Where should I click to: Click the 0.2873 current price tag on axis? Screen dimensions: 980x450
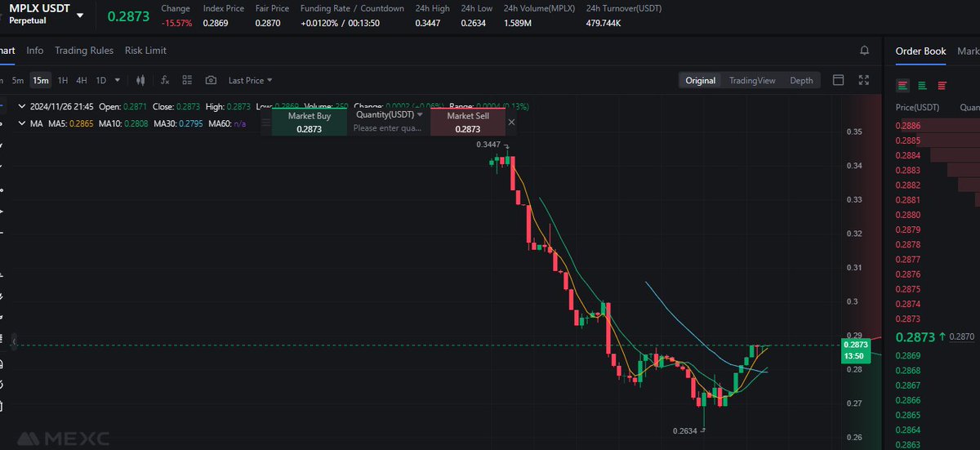[856, 350]
